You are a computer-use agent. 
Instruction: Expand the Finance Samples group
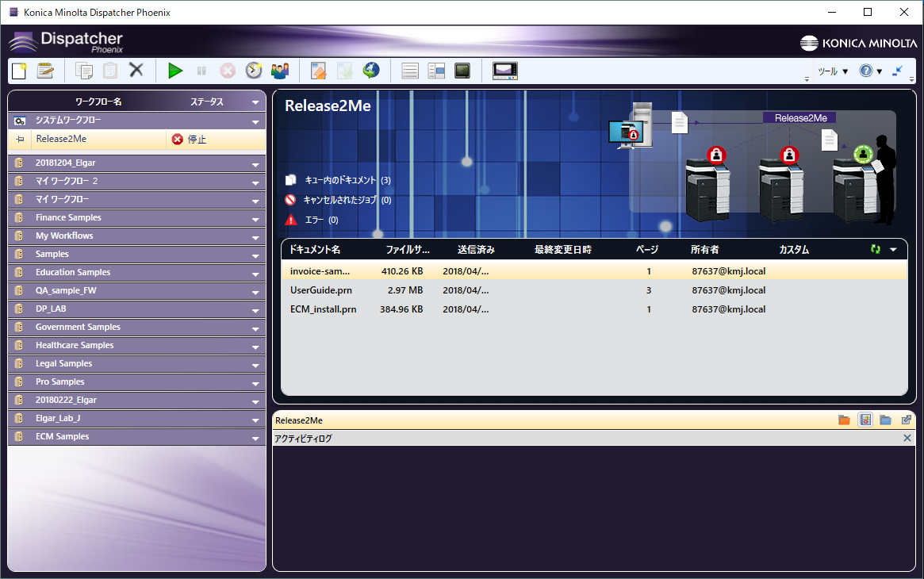(x=255, y=219)
